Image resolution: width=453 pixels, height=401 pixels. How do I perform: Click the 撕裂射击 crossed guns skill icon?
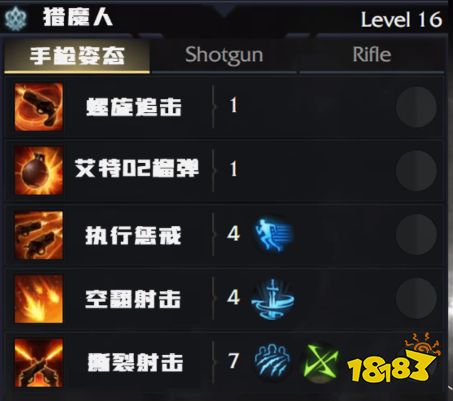point(39,363)
